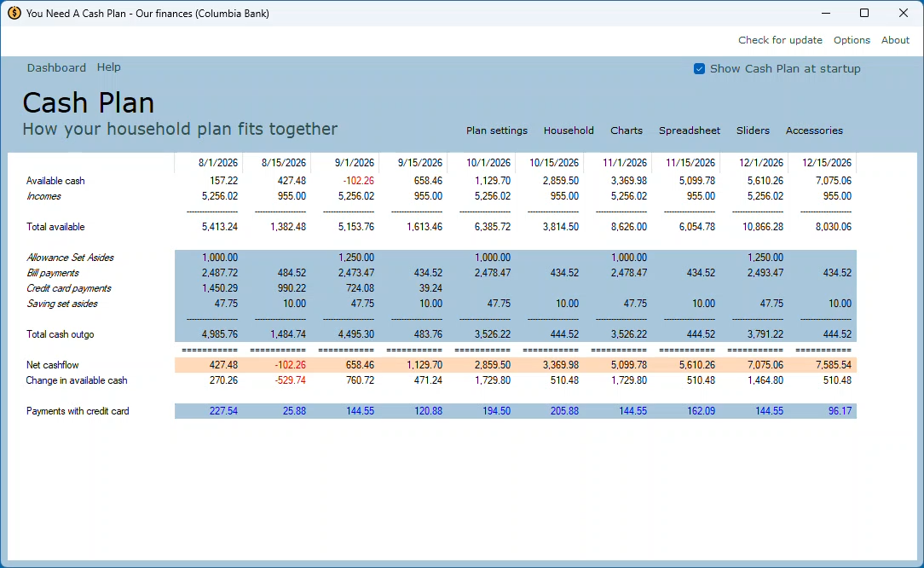Click the Total cash outgo label
The height and width of the screenshot is (568, 924).
pos(61,334)
